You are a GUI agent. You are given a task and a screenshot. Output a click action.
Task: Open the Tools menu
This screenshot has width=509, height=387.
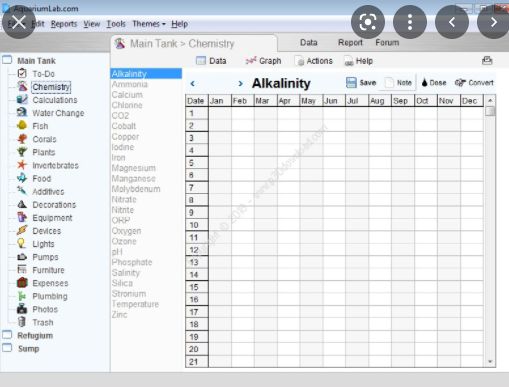point(116,24)
